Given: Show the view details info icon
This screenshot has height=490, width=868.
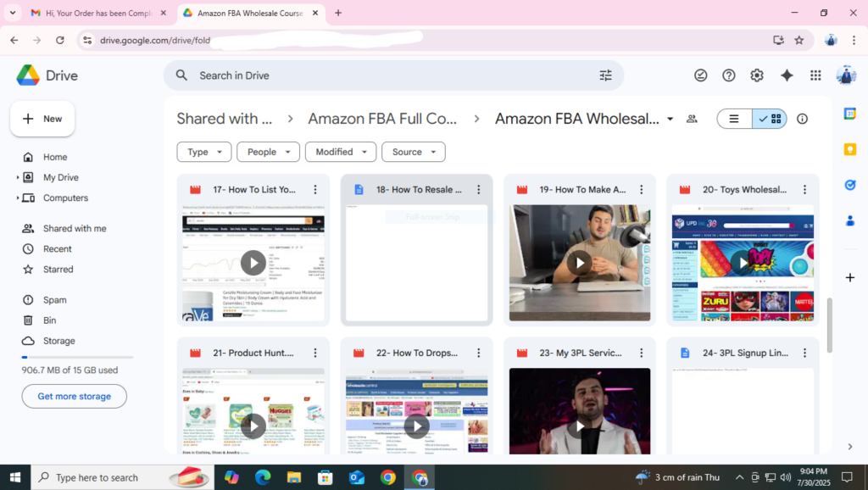Looking at the screenshot, I should click(802, 119).
